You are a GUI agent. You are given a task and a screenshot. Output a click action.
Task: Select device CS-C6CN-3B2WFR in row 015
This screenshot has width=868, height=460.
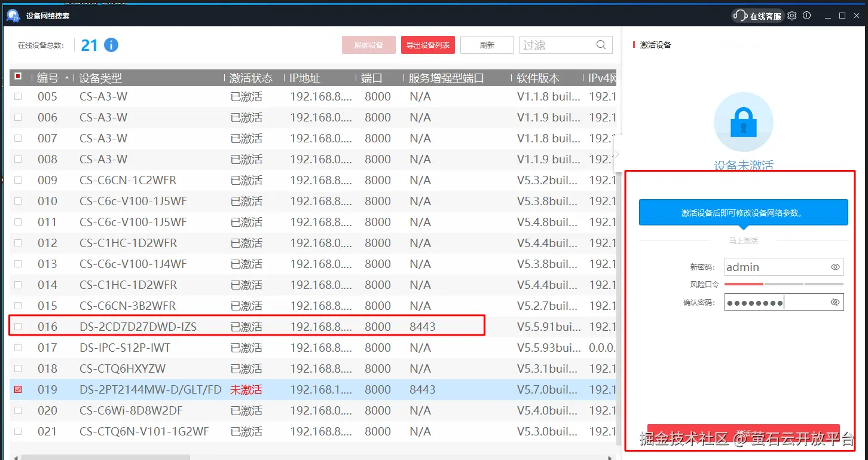[x=127, y=306]
